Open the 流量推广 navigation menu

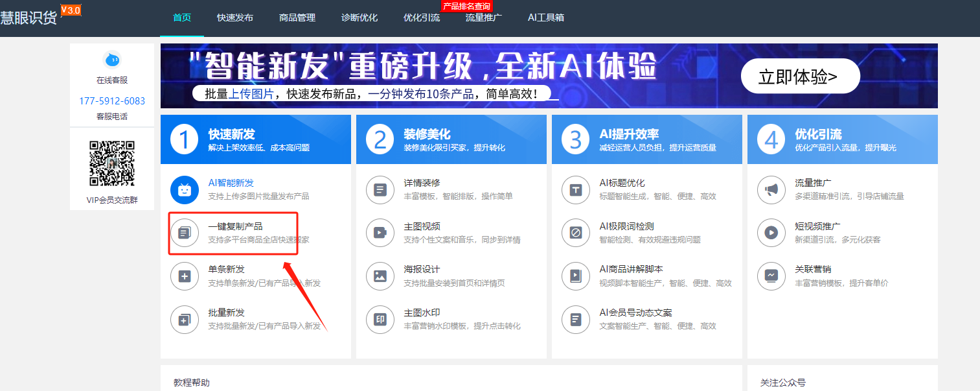click(x=484, y=18)
